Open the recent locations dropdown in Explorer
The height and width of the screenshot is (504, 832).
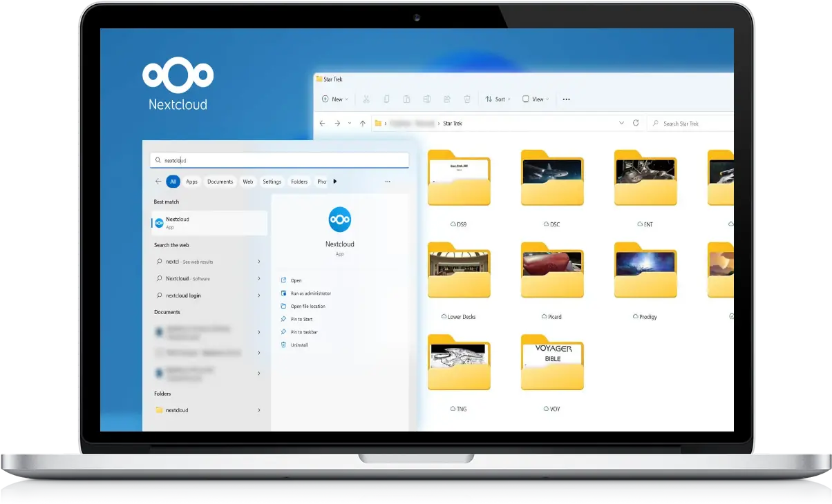click(x=350, y=123)
